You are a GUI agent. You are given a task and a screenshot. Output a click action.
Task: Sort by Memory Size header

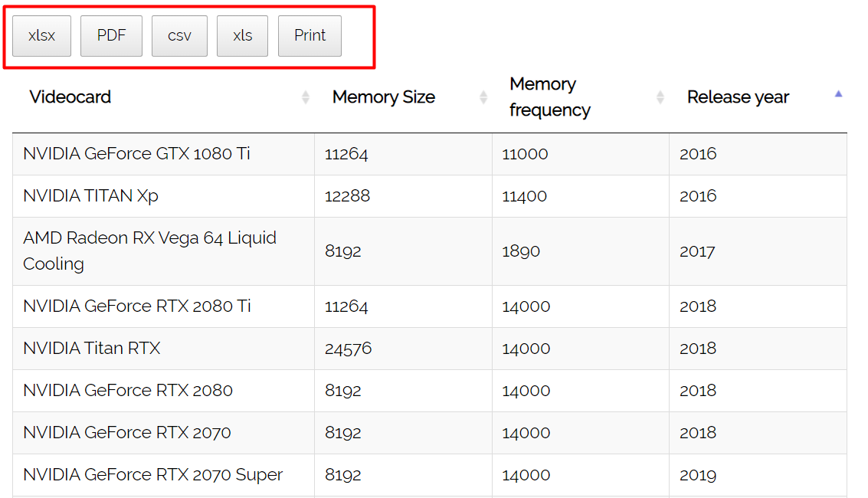coord(384,97)
